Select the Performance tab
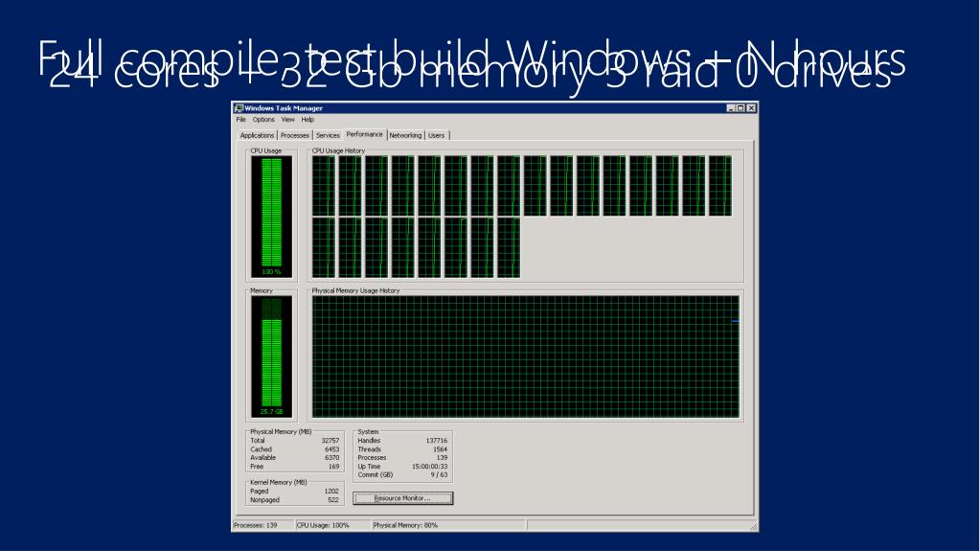 point(364,134)
